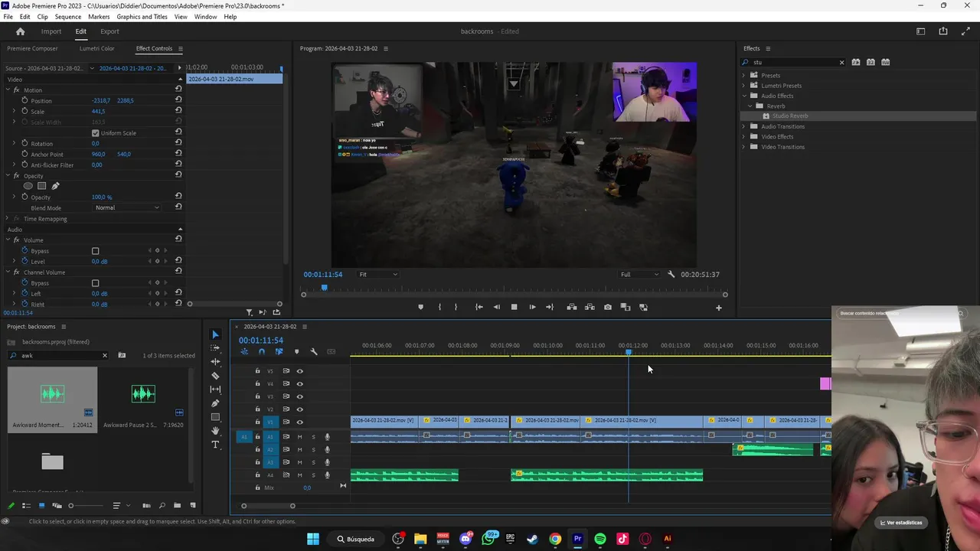Open the Sequence menu
The height and width of the screenshot is (551, 980).
point(67,17)
